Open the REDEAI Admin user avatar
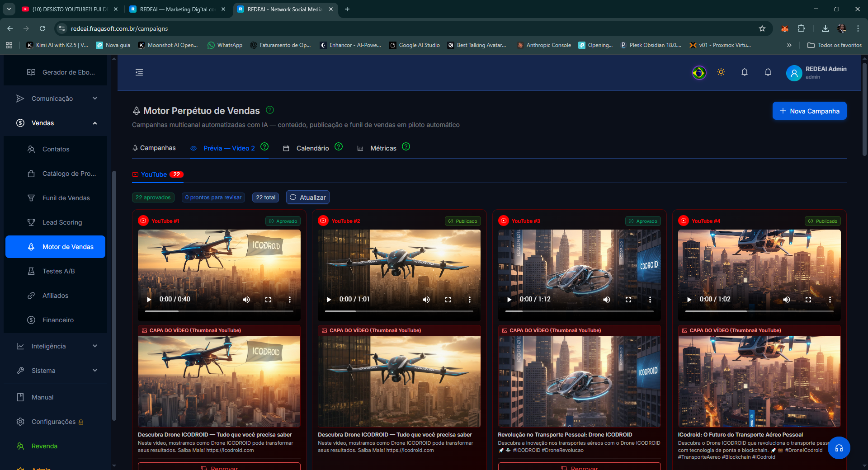The image size is (868, 470). 794,73
